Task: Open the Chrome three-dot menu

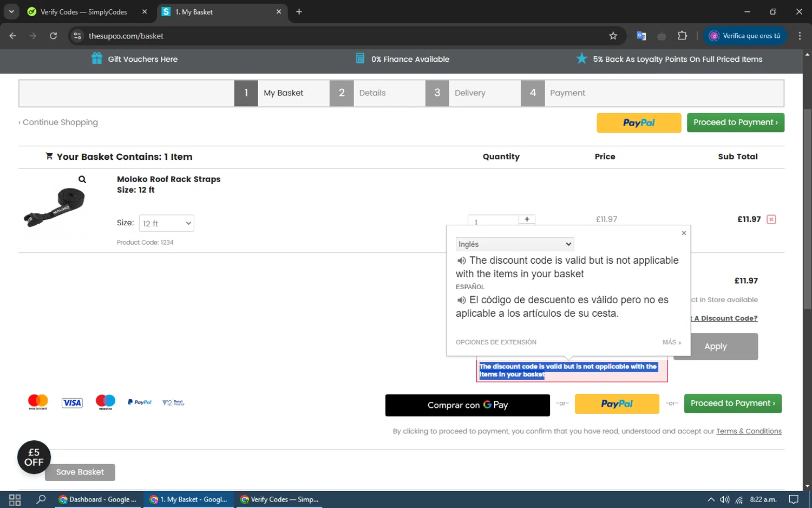Action: 800,36
